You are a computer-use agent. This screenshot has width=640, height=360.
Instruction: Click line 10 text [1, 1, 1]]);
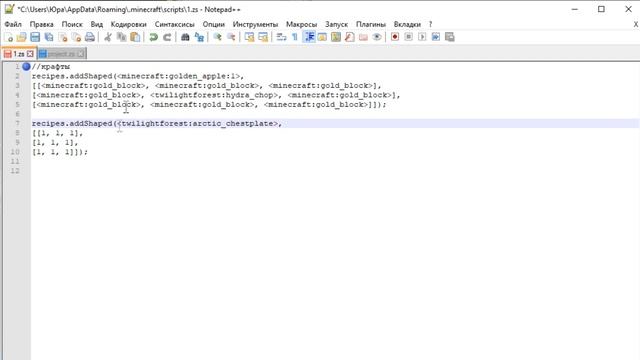coord(60,152)
